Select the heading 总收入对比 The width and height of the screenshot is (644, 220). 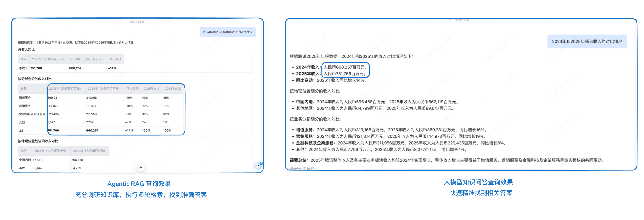[x=26, y=50]
